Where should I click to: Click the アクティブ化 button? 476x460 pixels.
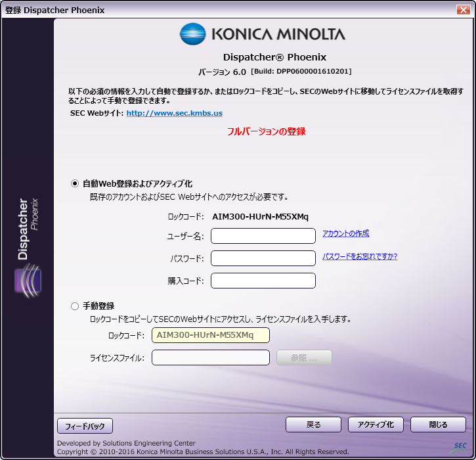[x=376, y=425]
